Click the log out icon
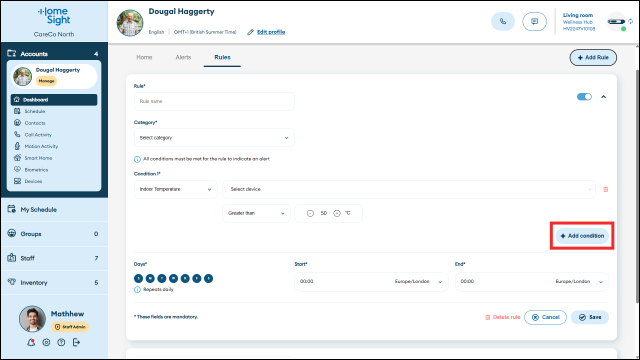The height and width of the screenshot is (360, 640). (x=76, y=342)
